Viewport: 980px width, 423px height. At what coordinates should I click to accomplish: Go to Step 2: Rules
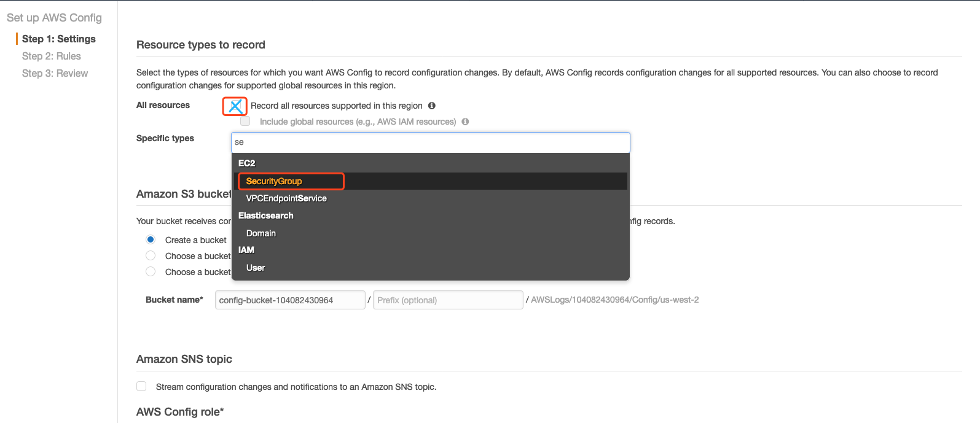point(52,56)
